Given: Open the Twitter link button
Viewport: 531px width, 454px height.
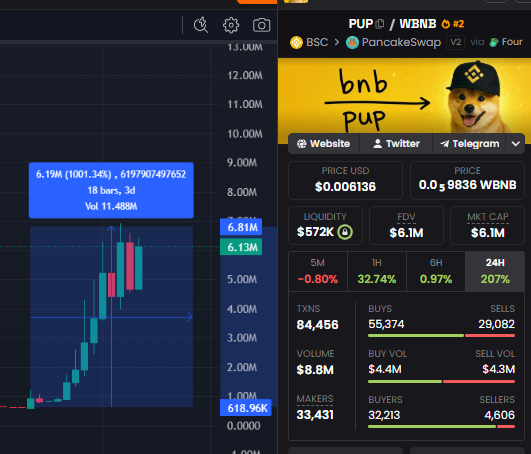Looking at the screenshot, I should click(x=396, y=144).
